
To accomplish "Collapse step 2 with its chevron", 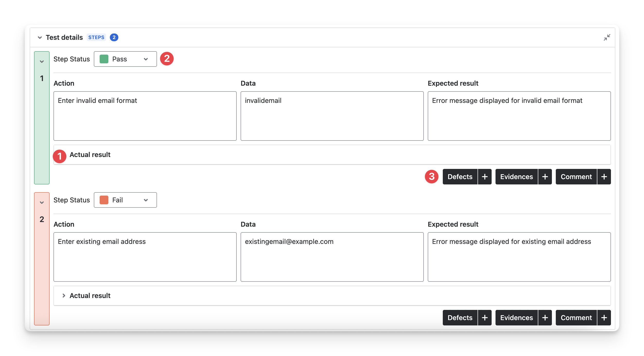I will coord(42,202).
